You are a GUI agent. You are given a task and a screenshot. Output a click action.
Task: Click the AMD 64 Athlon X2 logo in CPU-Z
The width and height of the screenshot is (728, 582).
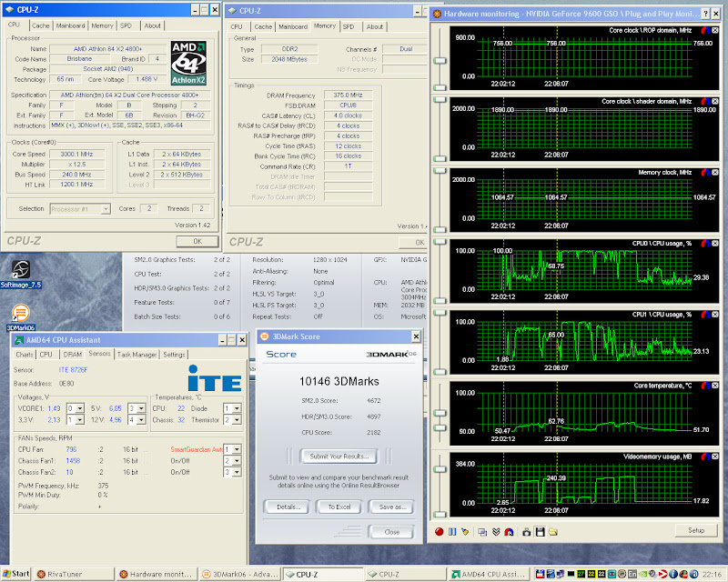pos(188,63)
